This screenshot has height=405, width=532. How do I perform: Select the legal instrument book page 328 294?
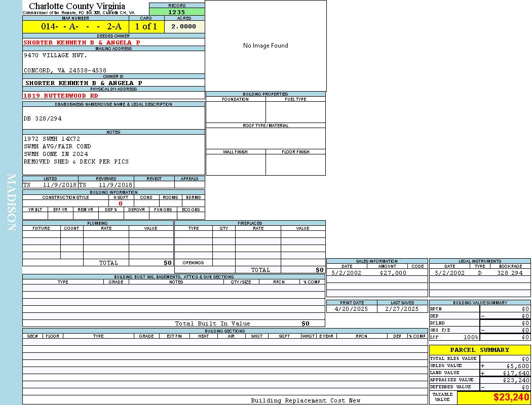509,273
